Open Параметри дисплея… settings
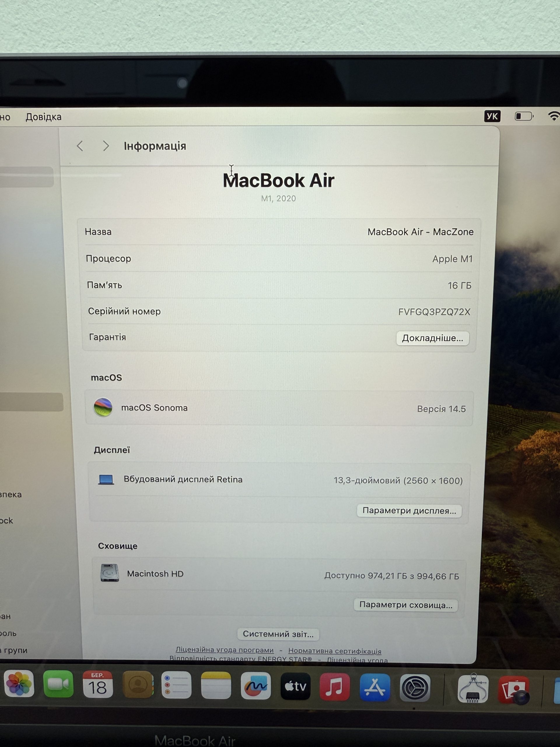Viewport: 560px width, 747px height. pyautogui.click(x=409, y=510)
